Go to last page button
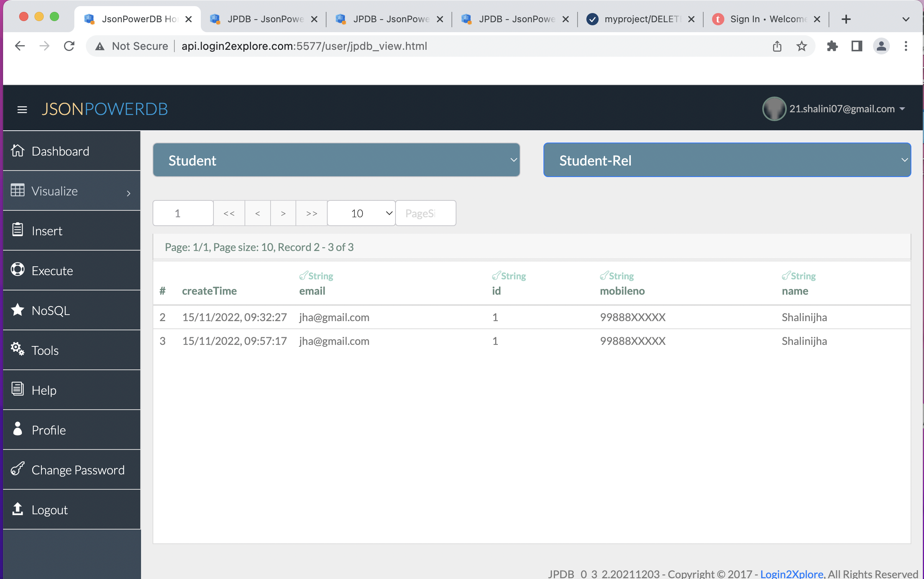The height and width of the screenshot is (579, 924). pyautogui.click(x=312, y=213)
